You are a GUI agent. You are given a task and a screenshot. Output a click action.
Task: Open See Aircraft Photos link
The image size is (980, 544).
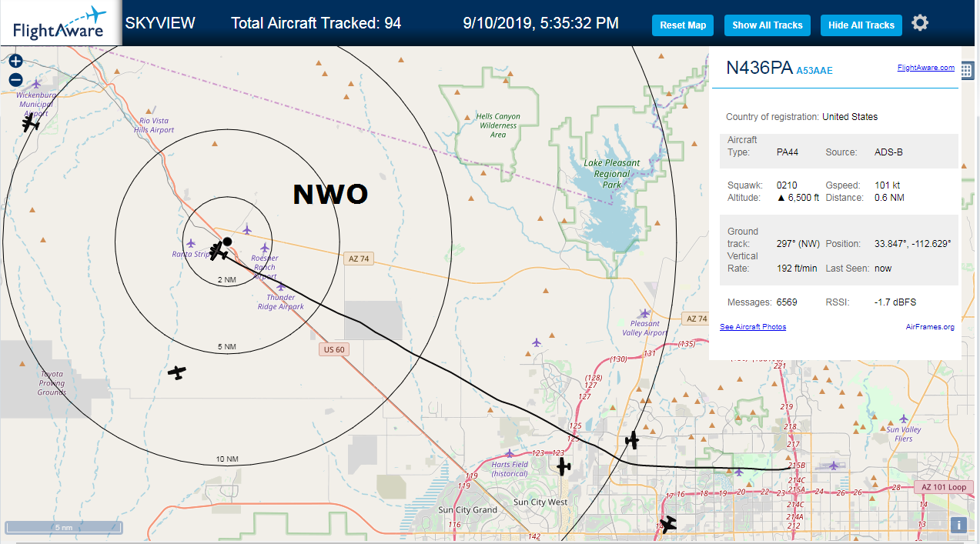[x=753, y=327]
